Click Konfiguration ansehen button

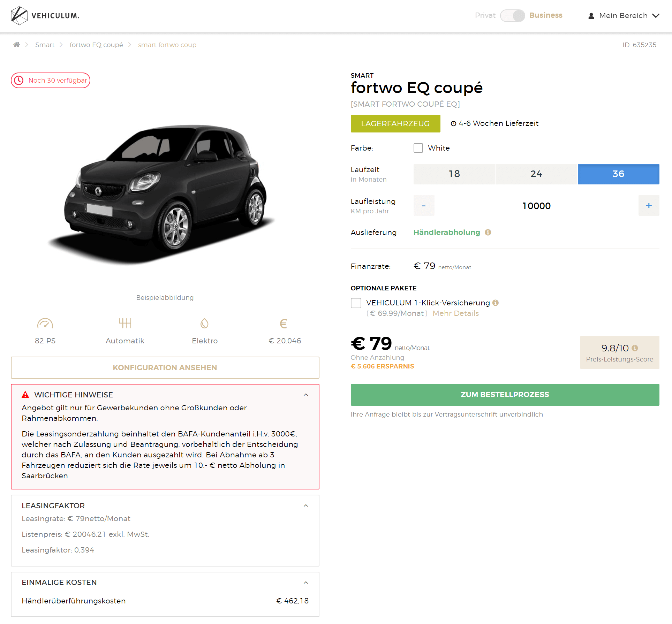point(165,367)
